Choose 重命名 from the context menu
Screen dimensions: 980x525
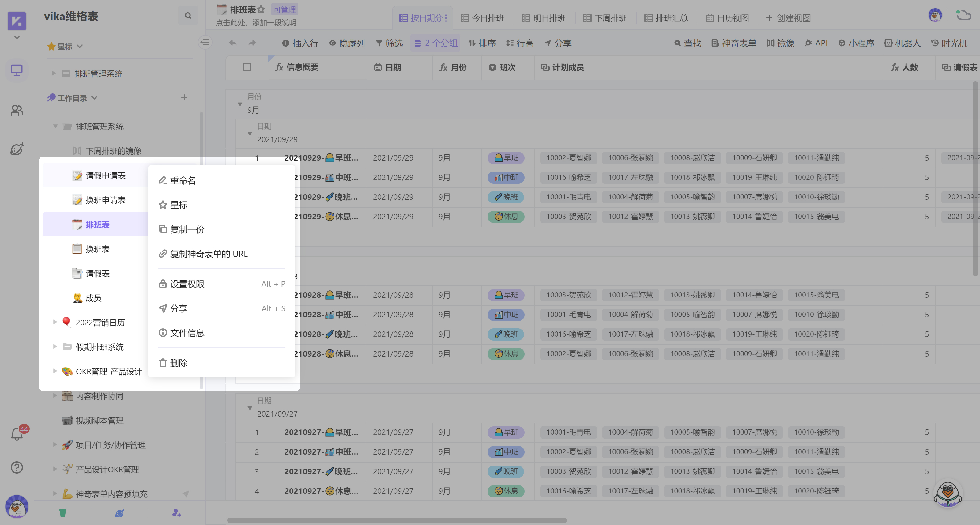(x=183, y=180)
